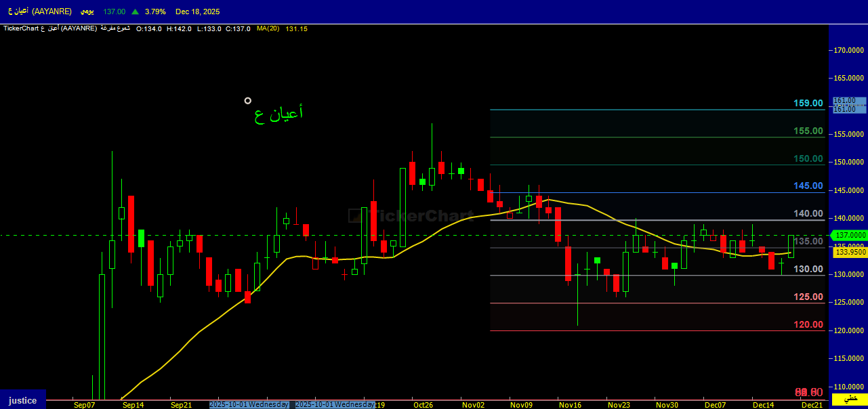Click the Dec 18, 2025 date in header
868x409 pixels.
tap(197, 12)
